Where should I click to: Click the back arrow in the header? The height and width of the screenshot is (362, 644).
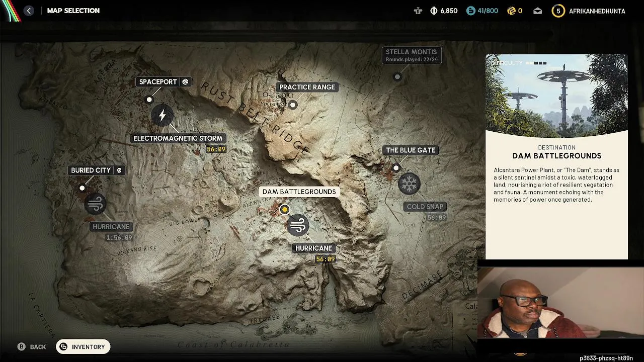pos(29,11)
